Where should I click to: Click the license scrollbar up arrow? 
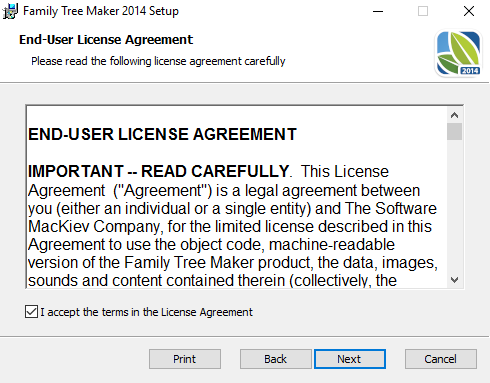point(454,115)
